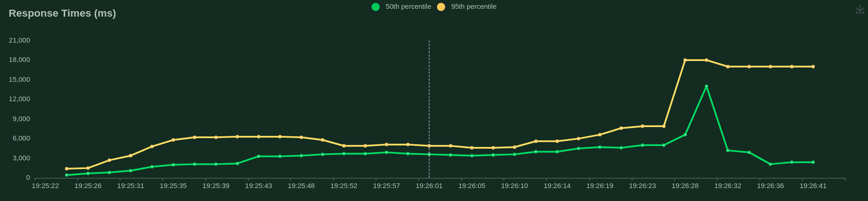The height and width of the screenshot is (201, 868).
Task: Click the 19:25:22 x-axis time label
Action: [x=45, y=186]
